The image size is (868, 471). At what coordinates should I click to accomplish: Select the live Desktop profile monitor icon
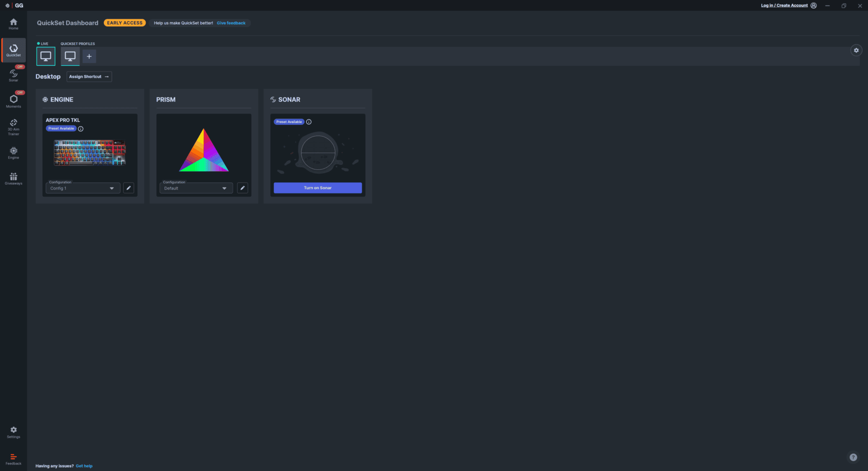click(46, 56)
